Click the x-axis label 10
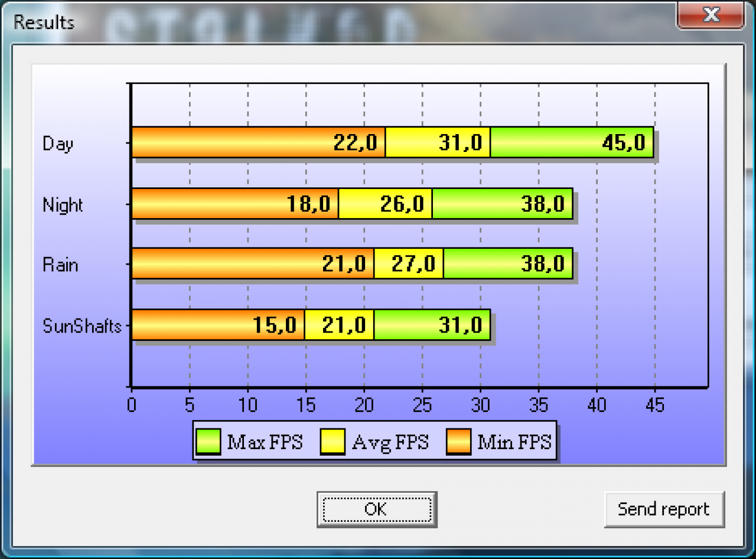756x559 pixels. tap(247, 405)
